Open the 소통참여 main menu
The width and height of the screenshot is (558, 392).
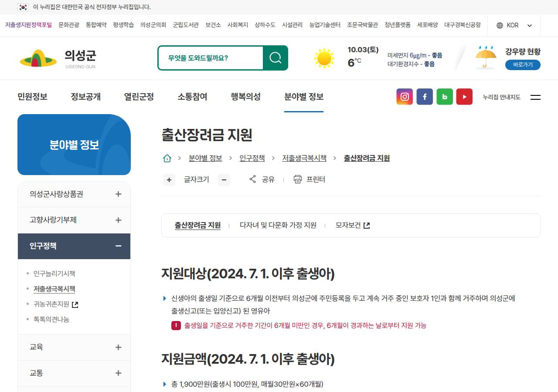(192, 97)
